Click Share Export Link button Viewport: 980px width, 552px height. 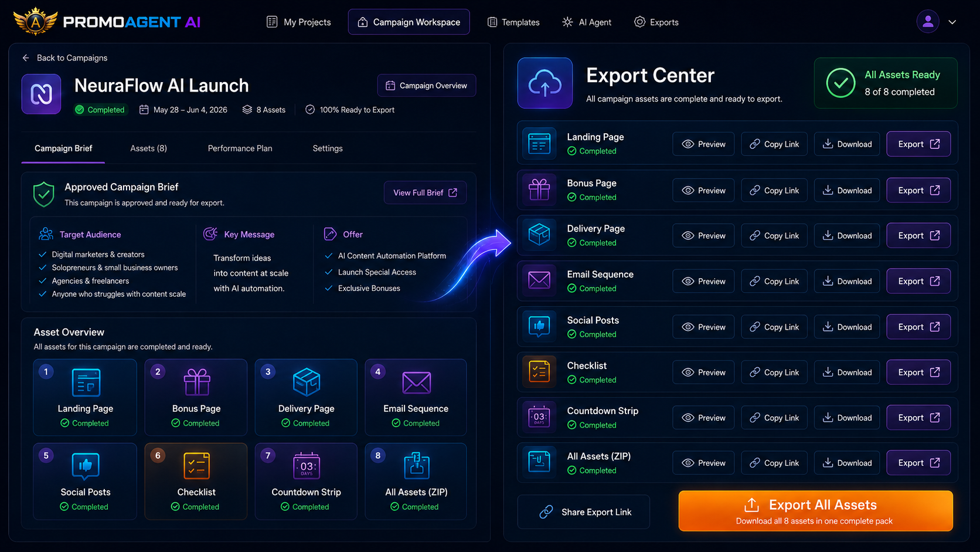click(x=584, y=512)
